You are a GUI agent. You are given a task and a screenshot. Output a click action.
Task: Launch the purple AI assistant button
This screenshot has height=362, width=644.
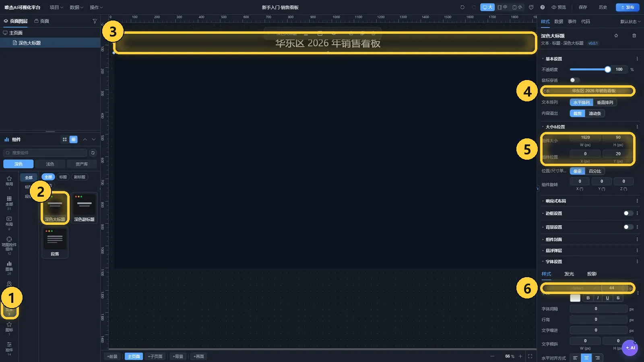tap(630, 348)
